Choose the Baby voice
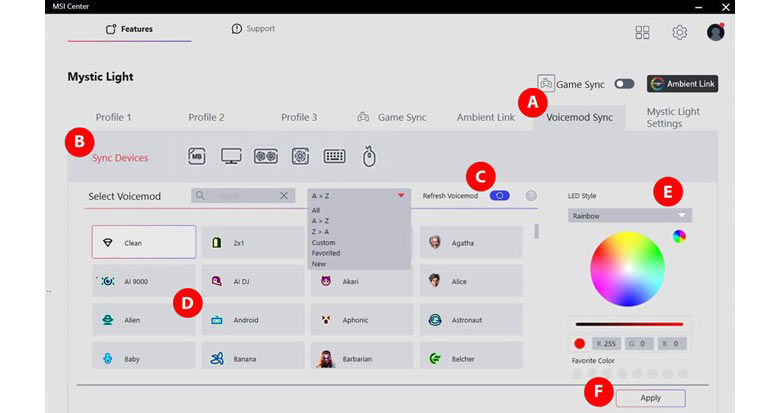The image size is (780, 413). coord(144,355)
